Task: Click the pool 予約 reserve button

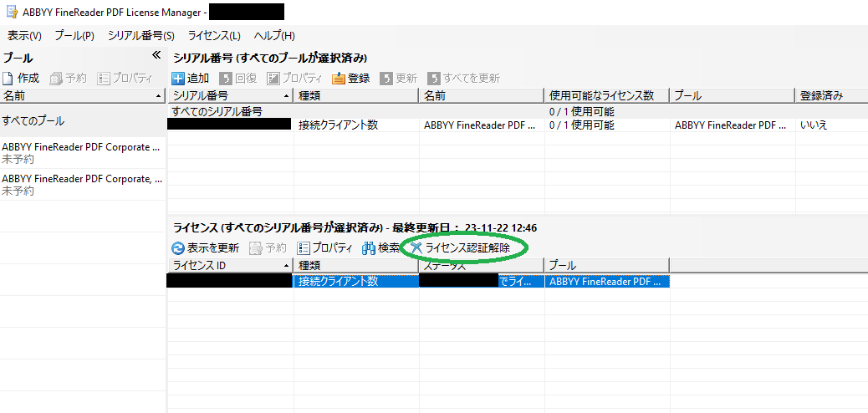Action: 68,78
